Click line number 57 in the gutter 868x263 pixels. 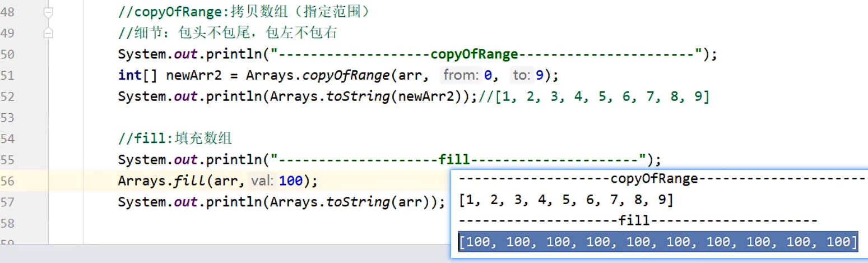(8, 202)
